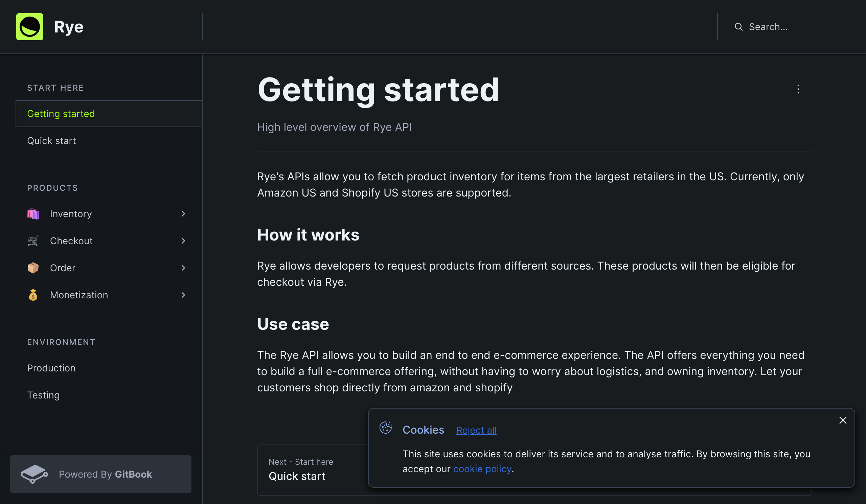Expand the Monetization section chevron
This screenshot has width=866, height=504.
[183, 295]
